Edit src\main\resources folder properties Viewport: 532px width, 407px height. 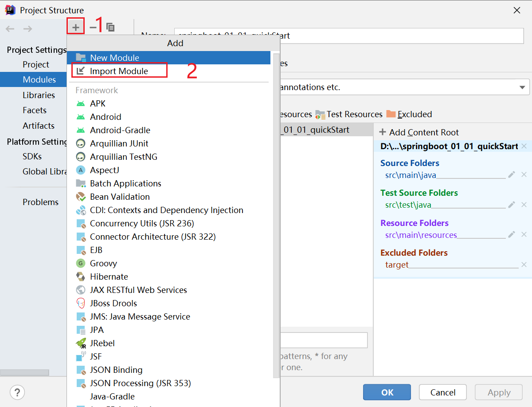pos(512,235)
